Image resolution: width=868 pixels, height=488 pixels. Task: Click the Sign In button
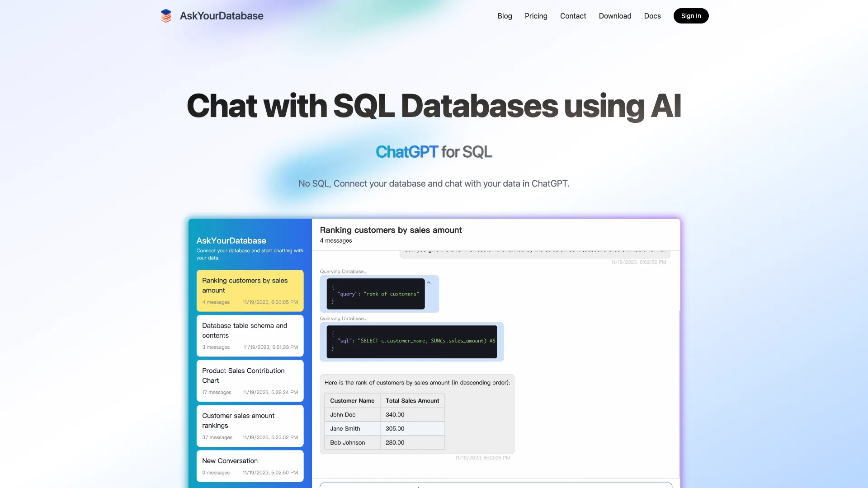691,16
